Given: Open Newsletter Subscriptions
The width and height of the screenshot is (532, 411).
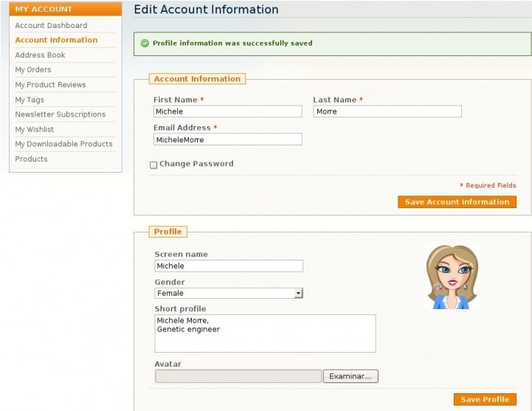Looking at the screenshot, I should click(x=60, y=114).
